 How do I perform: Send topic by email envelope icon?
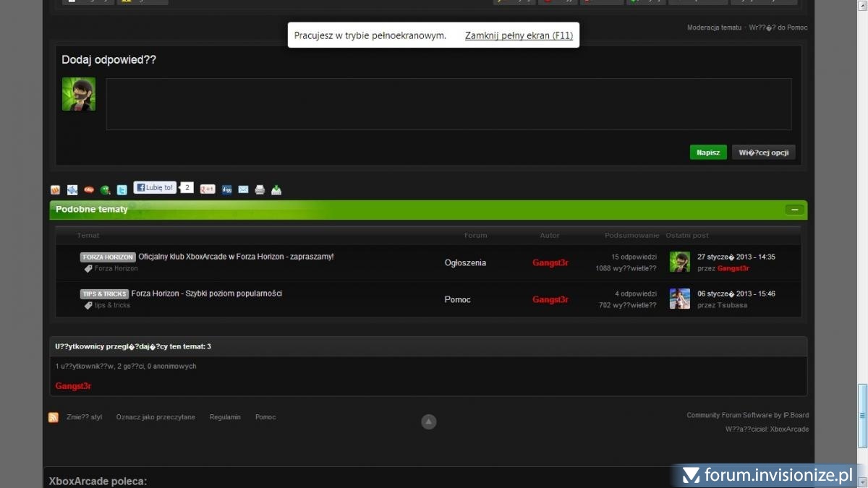click(x=243, y=189)
